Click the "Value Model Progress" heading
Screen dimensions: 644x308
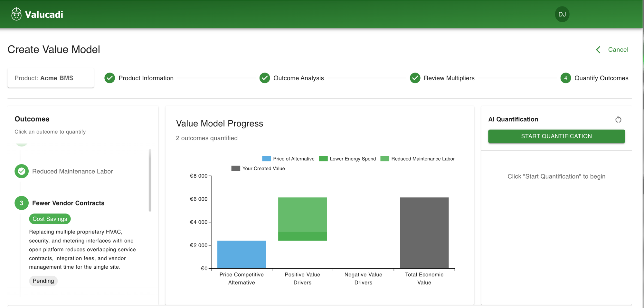click(220, 124)
